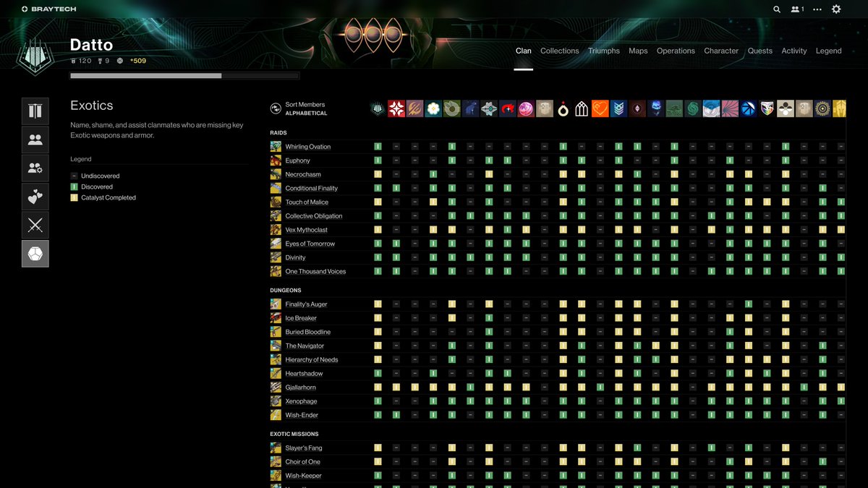
Task: Click the +509 artifact power value
Action: click(138, 61)
